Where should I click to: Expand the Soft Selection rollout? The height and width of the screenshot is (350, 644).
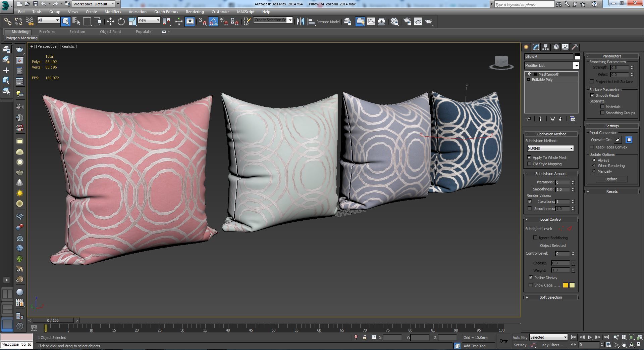(x=550, y=297)
